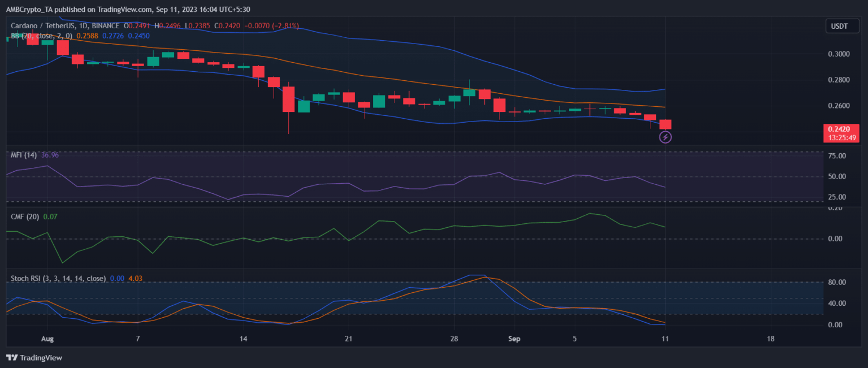Open the USDT currency selector
868x368 pixels.
pyautogui.click(x=838, y=26)
